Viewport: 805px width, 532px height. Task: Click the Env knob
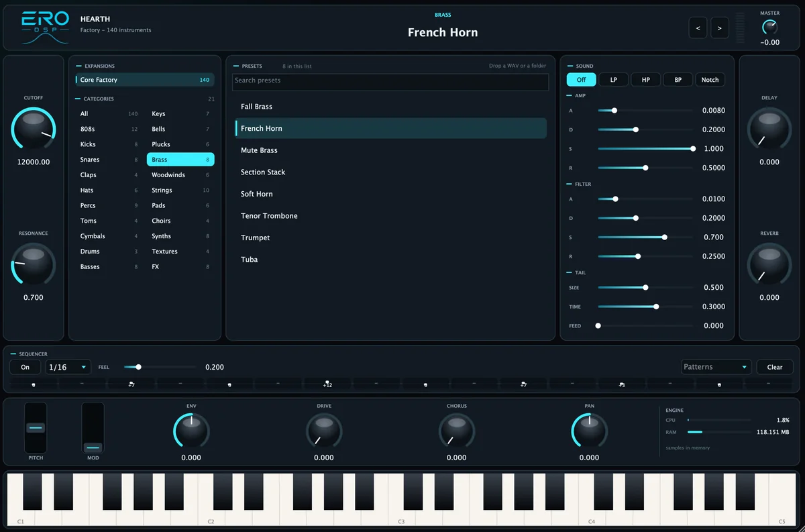pyautogui.click(x=191, y=430)
